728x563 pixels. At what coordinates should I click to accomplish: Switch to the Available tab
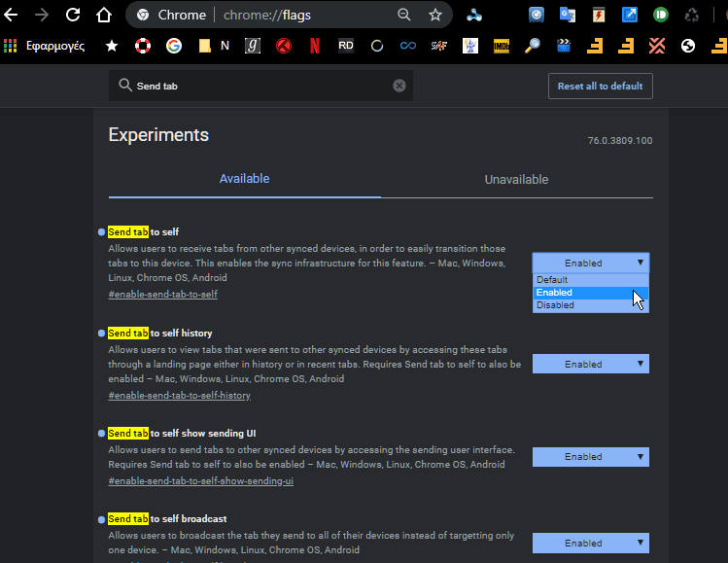point(244,179)
